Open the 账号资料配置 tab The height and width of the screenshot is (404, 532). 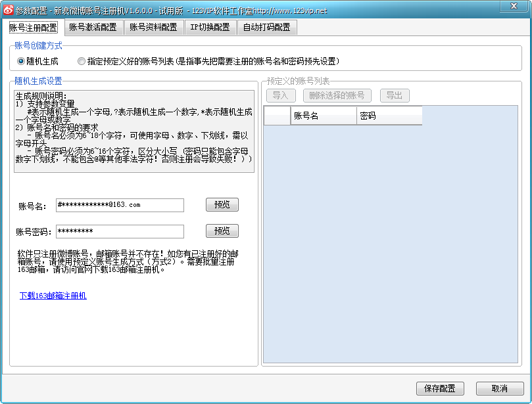(x=153, y=28)
